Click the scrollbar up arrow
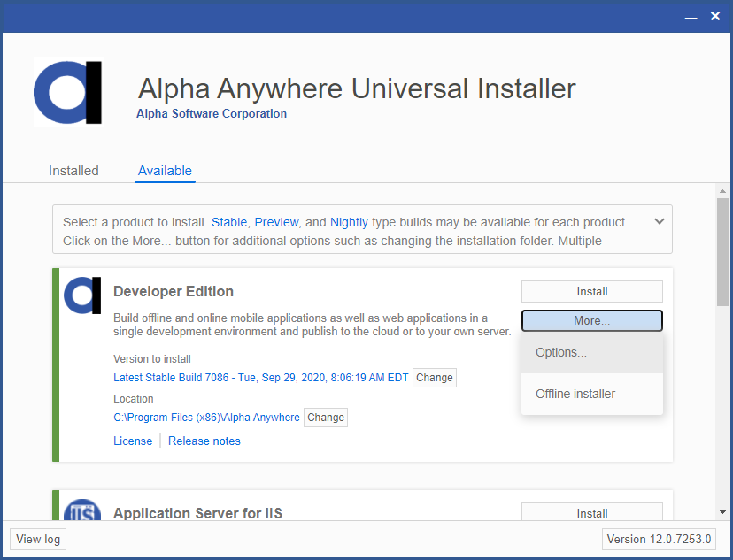This screenshot has width=733, height=560. [x=722, y=191]
